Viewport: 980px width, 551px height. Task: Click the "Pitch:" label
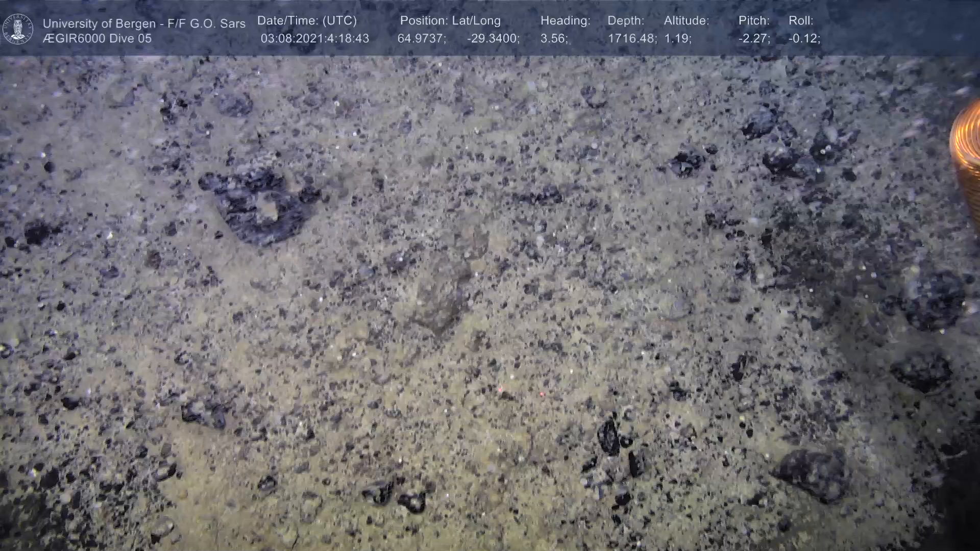[x=754, y=21]
